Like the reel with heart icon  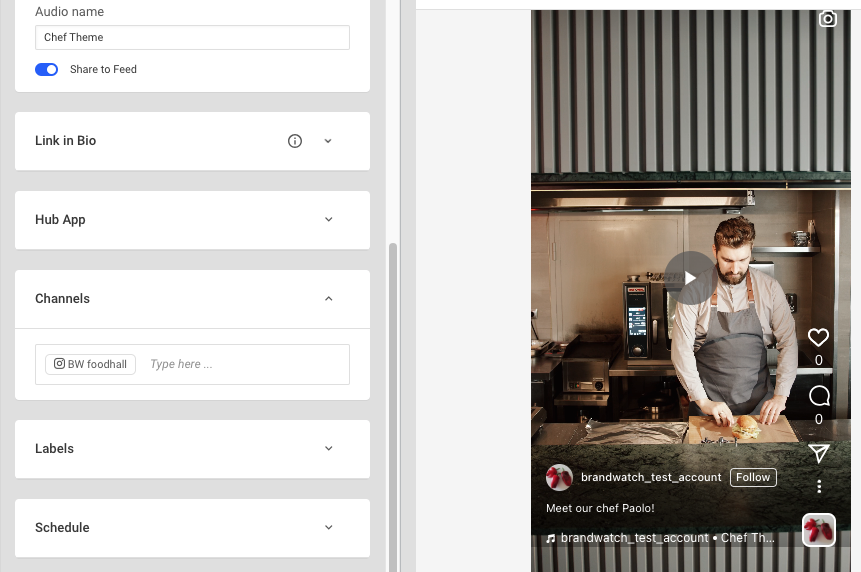(818, 337)
